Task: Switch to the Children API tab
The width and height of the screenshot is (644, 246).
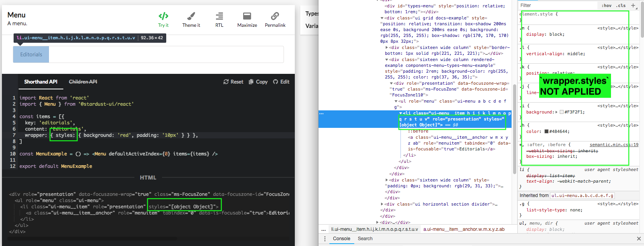Action: click(x=83, y=82)
